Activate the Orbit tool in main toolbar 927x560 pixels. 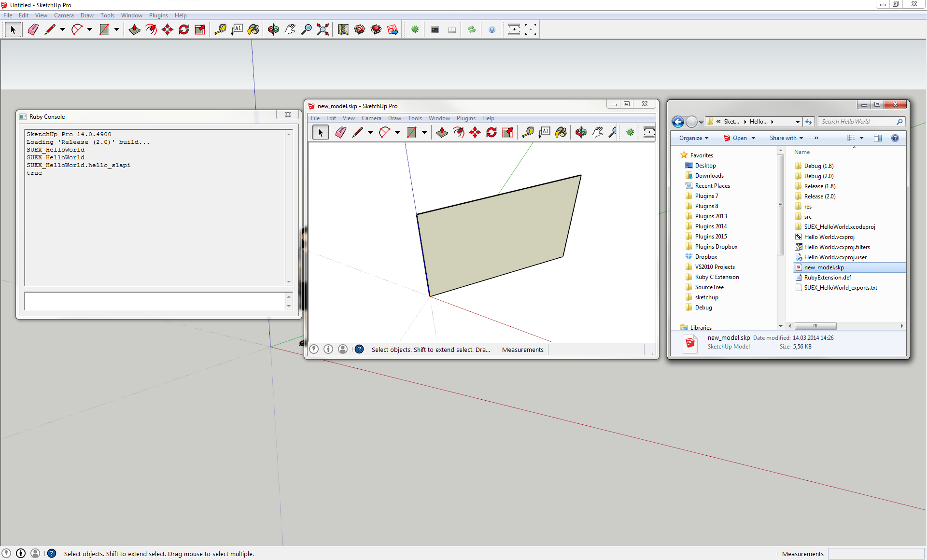(273, 30)
